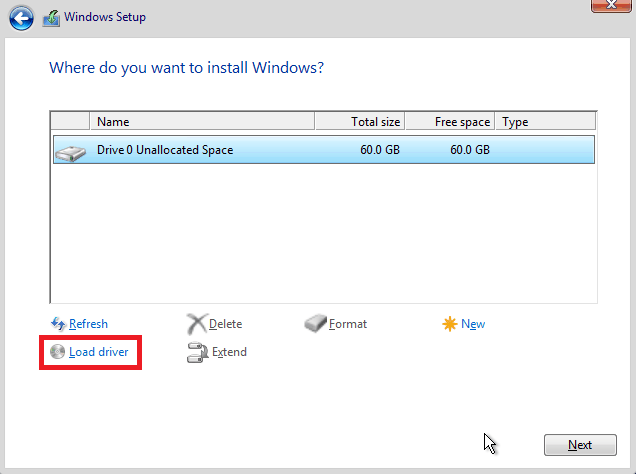The image size is (636, 474).
Task: Click the 60.0 GB total size value
Action: coord(380,150)
